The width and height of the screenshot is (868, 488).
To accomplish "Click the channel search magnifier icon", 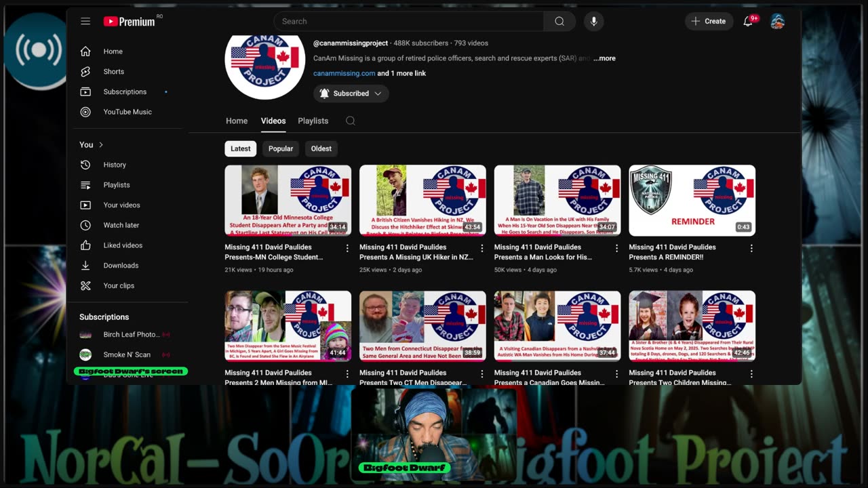I will click(x=350, y=121).
